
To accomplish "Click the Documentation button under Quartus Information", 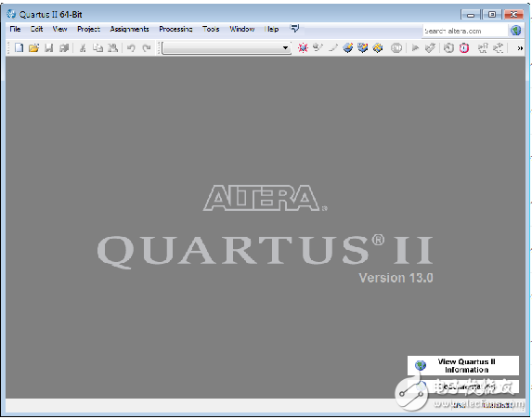I will click(x=463, y=386).
